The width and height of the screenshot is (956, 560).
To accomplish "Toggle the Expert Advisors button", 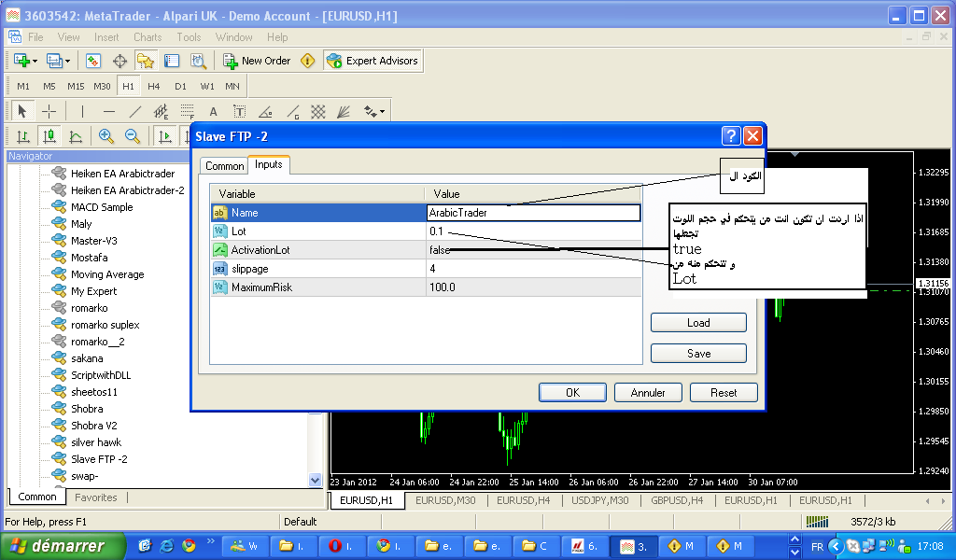I will click(373, 61).
